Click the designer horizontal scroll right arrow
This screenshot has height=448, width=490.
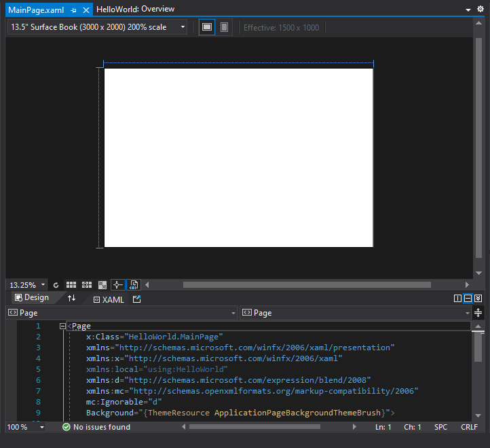467,285
